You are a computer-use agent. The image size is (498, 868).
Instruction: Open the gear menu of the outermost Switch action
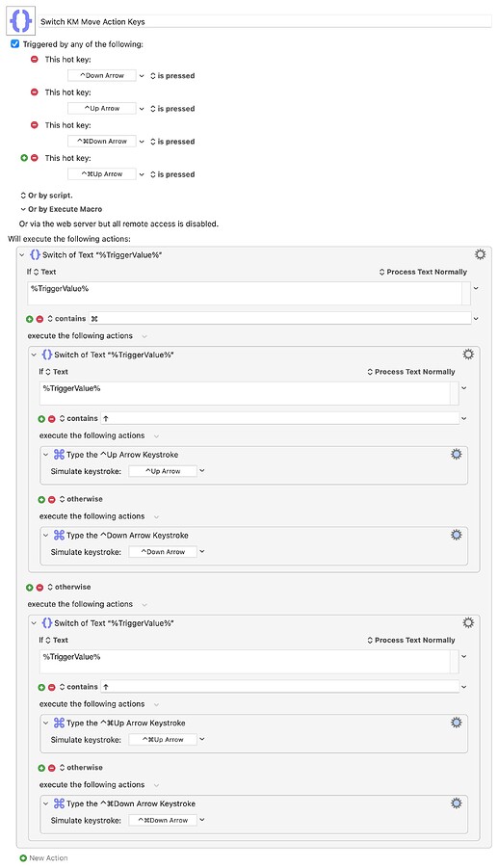(480, 254)
